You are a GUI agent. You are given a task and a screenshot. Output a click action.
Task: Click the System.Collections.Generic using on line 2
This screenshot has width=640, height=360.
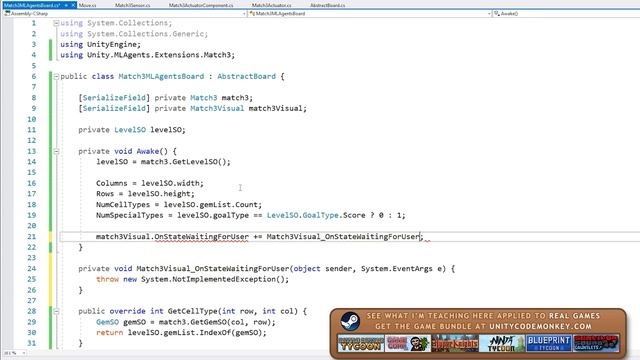tap(145, 34)
